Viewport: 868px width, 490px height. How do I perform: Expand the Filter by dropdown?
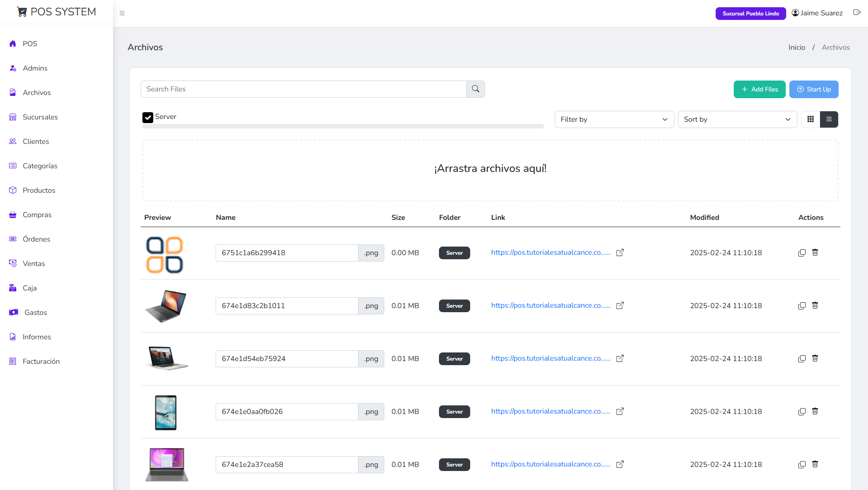(614, 119)
